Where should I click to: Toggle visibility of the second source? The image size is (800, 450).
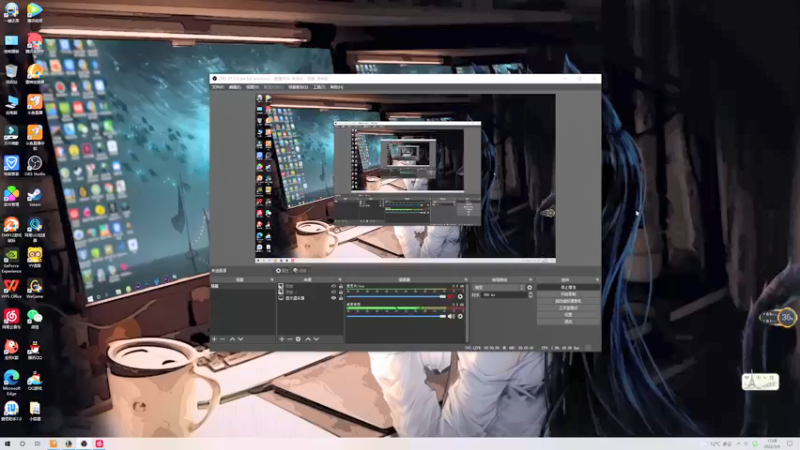click(334, 292)
